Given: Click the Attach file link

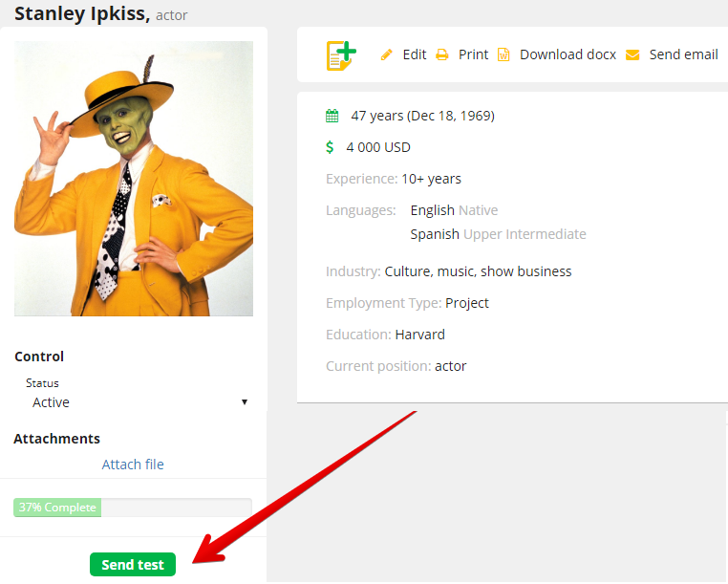Looking at the screenshot, I should click(133, 465).
